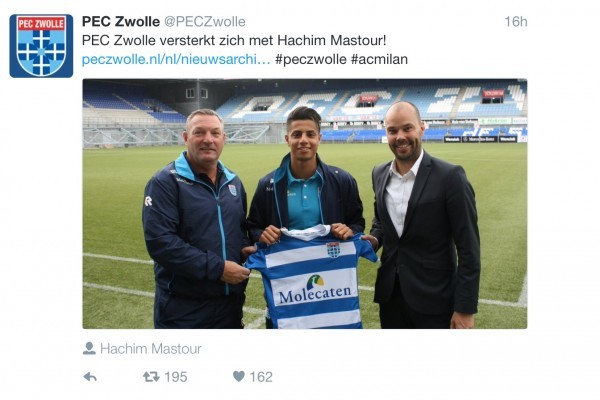Follow the peczwolle.nl/nl/nieuwsarchi… link
Viewport: 600px width, 400px height.
176,59
